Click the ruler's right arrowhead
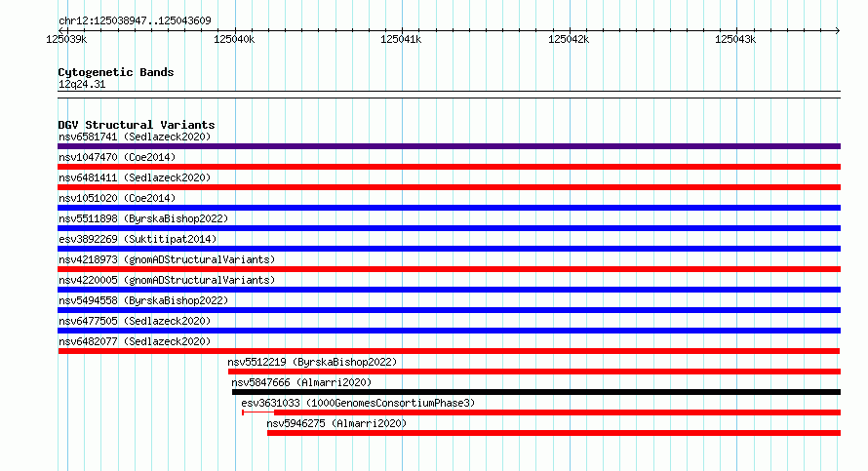 (x=838, y=30)
